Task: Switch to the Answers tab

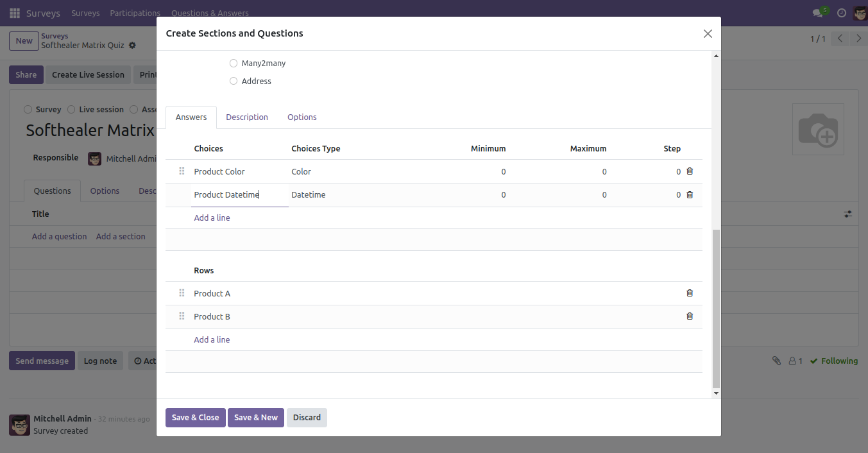Action: (191, 117)
